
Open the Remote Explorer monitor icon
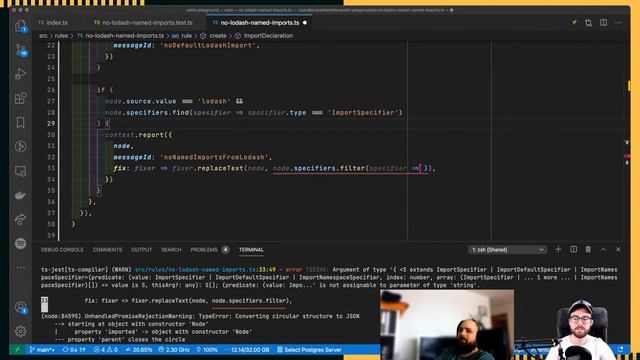point(21,171)
